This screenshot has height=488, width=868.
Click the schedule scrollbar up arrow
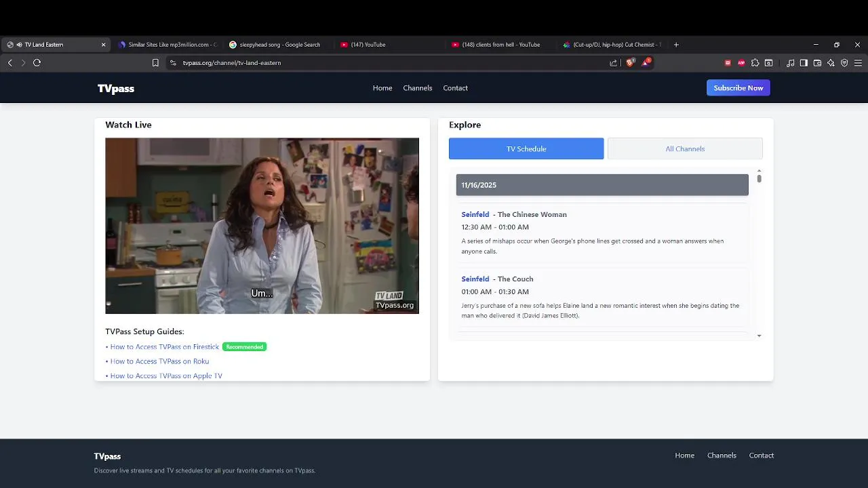coord(759,171)
